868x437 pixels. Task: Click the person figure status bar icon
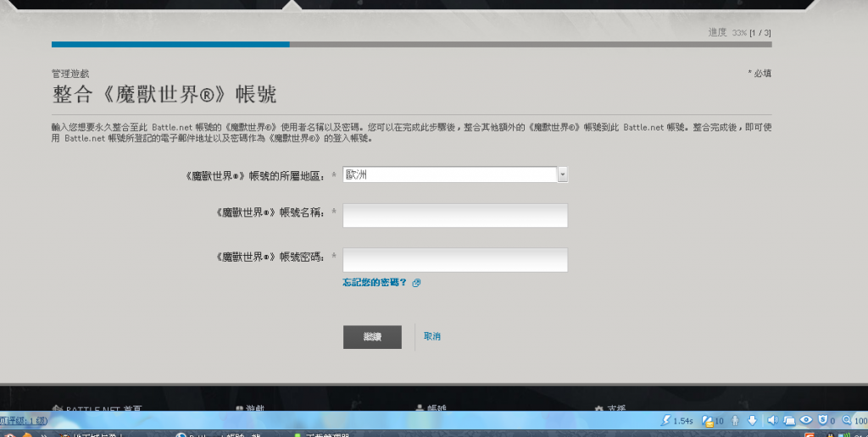pos(735,420)
